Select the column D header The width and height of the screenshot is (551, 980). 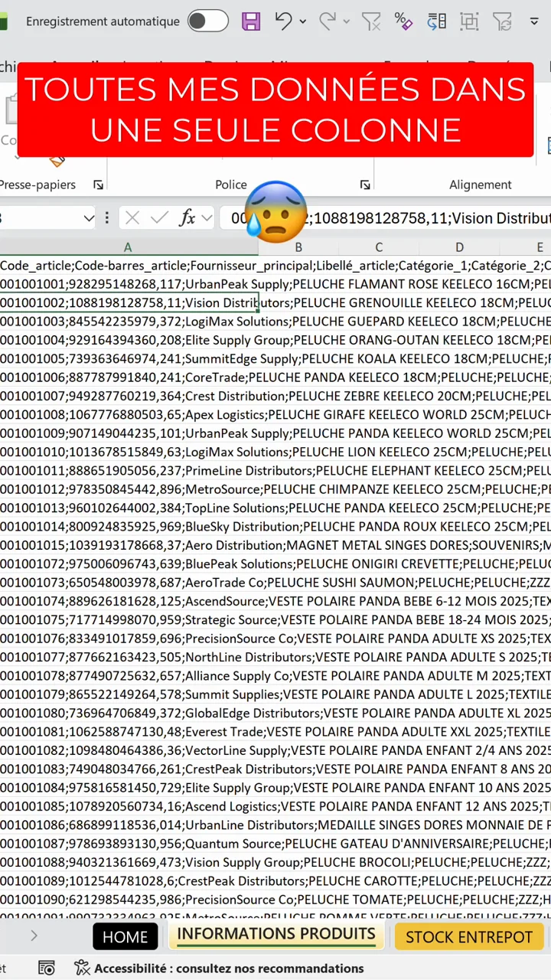tap(459, 247)
